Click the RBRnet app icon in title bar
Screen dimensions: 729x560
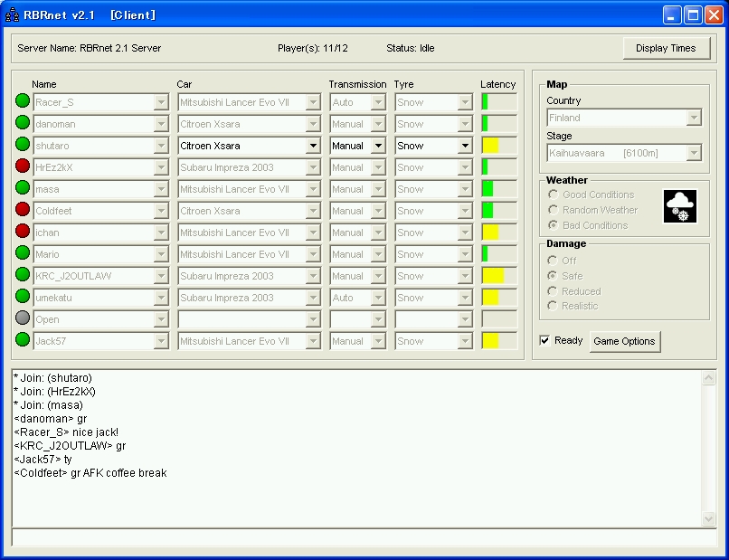coord(13,14)
